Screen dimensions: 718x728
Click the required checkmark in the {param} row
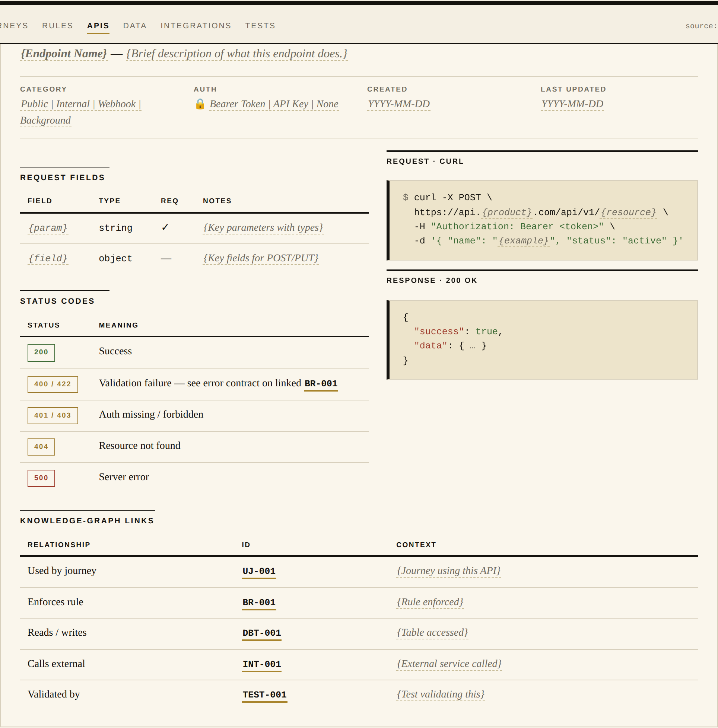(x=165, y=227)
